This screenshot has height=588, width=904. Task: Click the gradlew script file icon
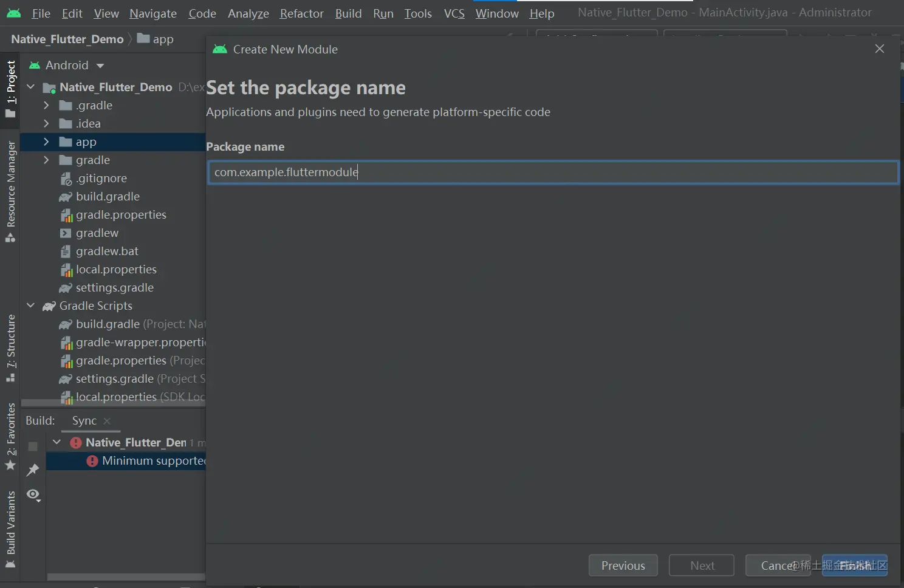coord(66,233)
